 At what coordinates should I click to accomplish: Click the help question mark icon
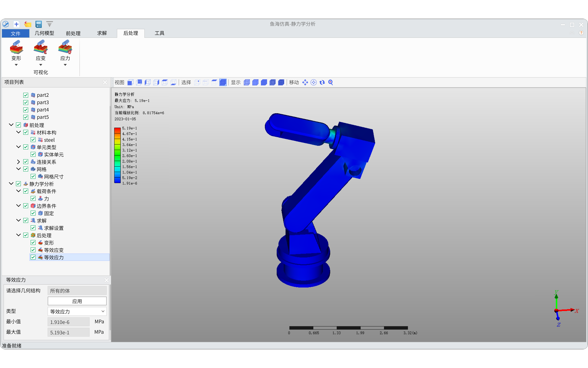coord(581,33)
